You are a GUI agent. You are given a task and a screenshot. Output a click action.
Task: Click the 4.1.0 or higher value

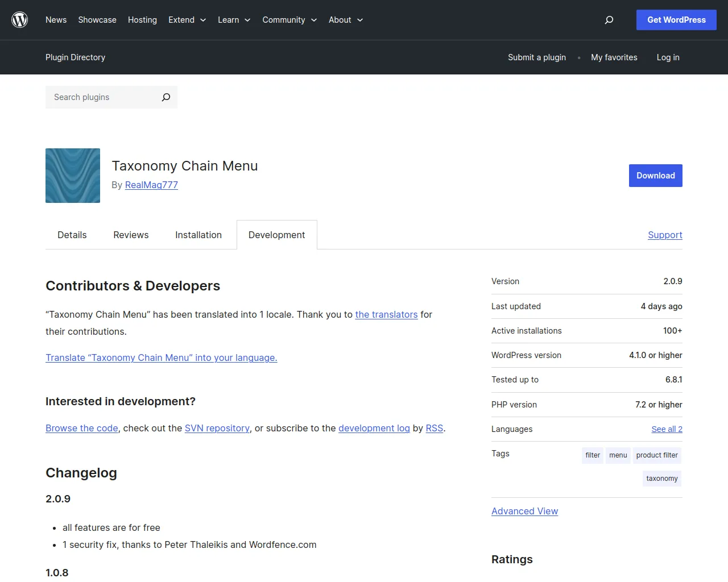(x=656, y=355)
